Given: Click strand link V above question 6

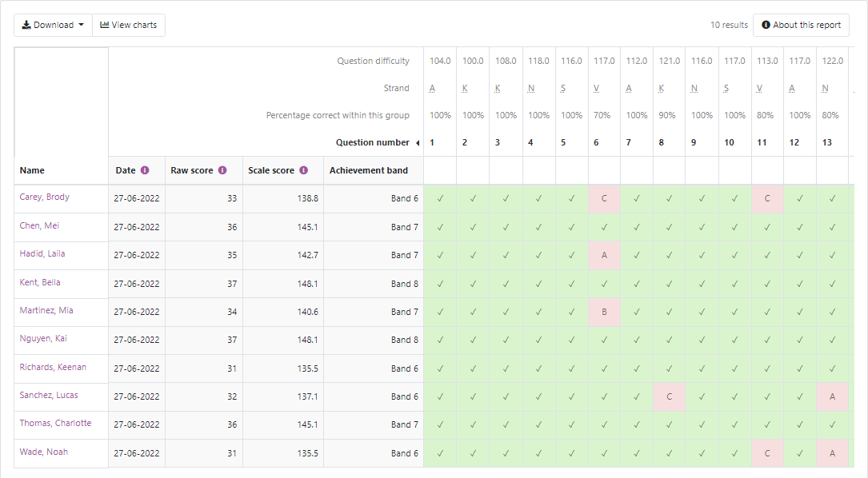Looking at the screenshot, I should point(597,88).
